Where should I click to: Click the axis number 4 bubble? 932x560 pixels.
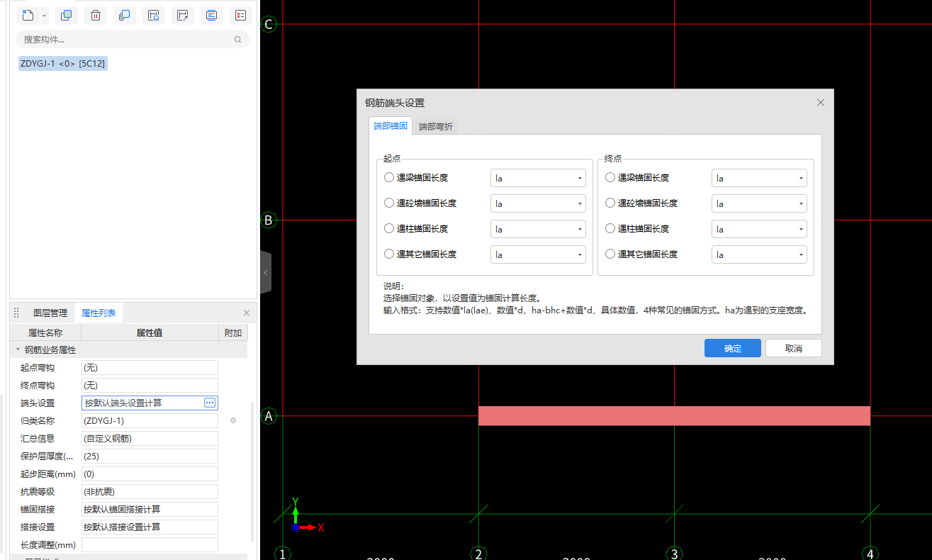point(870,553)
